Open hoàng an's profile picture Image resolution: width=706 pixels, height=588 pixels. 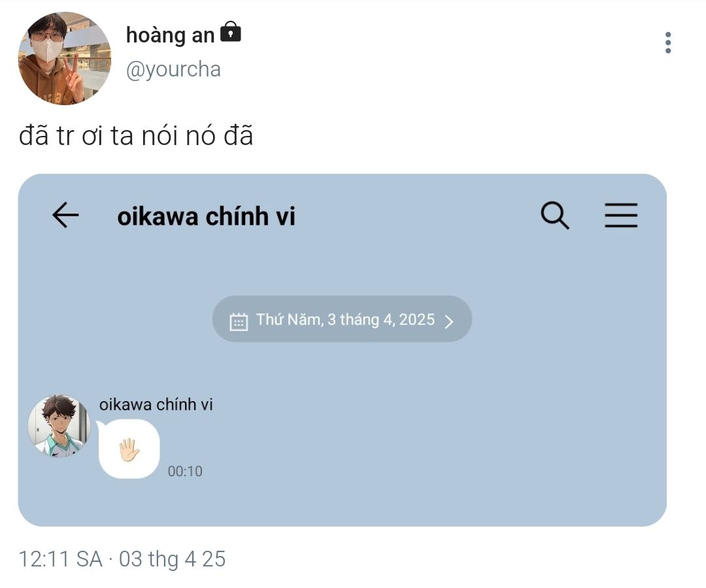(x=64, y=58)
